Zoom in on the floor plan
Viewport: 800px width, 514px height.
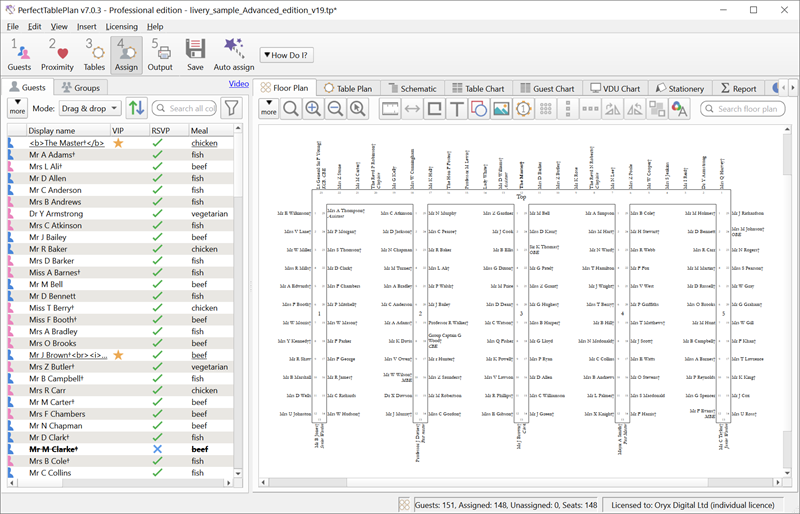click(x=313, y=109)
